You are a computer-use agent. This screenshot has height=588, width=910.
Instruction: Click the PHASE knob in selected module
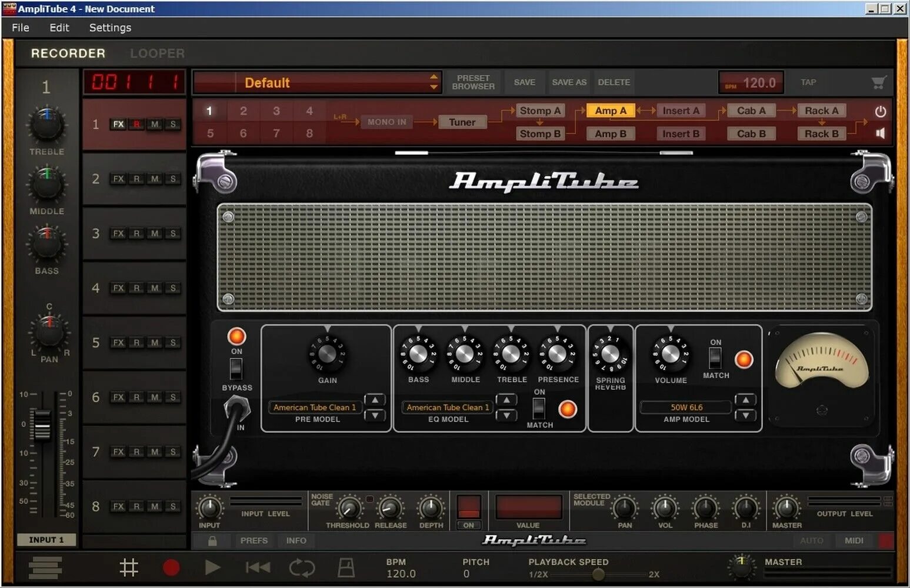[x=705, y=507]
